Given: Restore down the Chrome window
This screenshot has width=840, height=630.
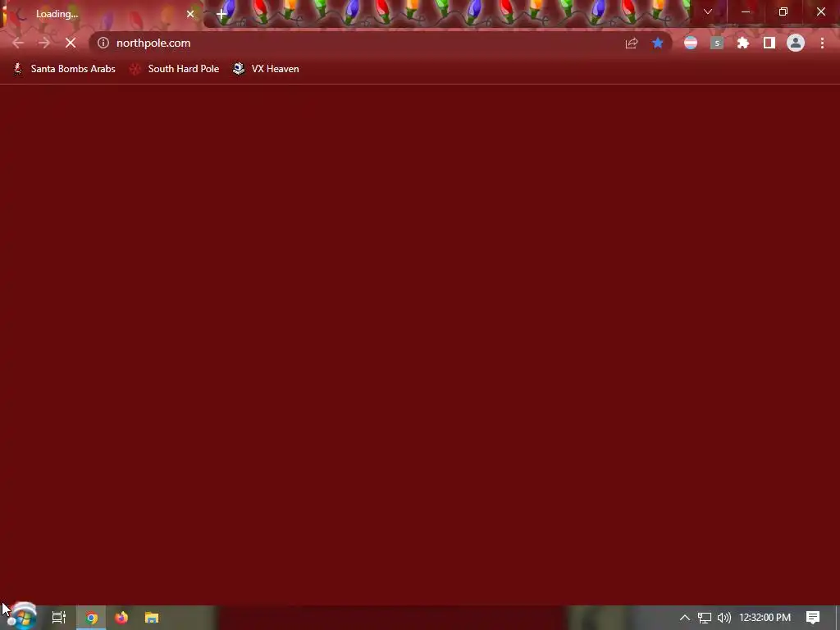Looking at the screenshot, I should tap(783, 11).
